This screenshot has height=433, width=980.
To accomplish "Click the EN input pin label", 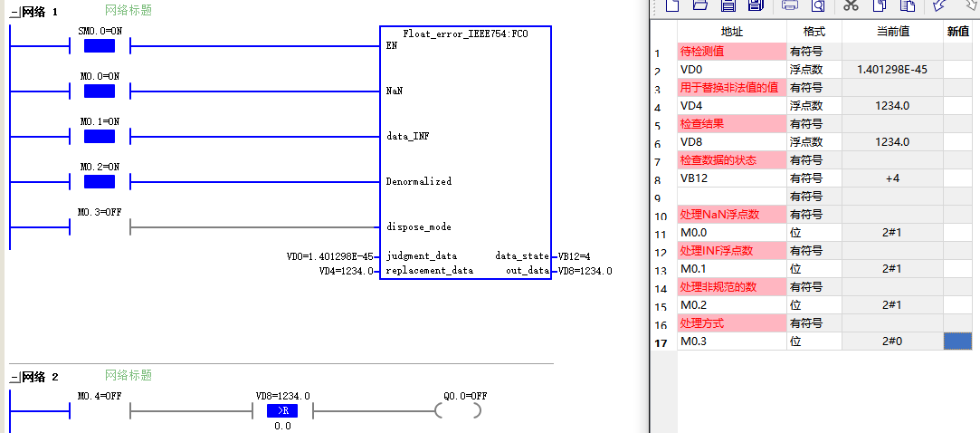I will 392,45.
